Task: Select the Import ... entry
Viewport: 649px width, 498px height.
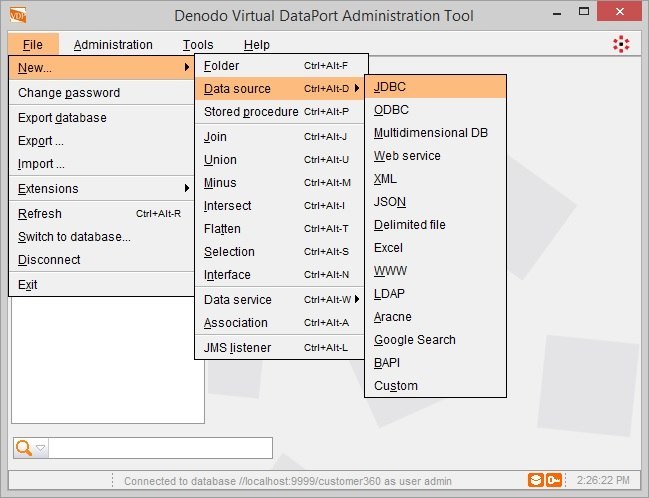Action: click(101, 164)
